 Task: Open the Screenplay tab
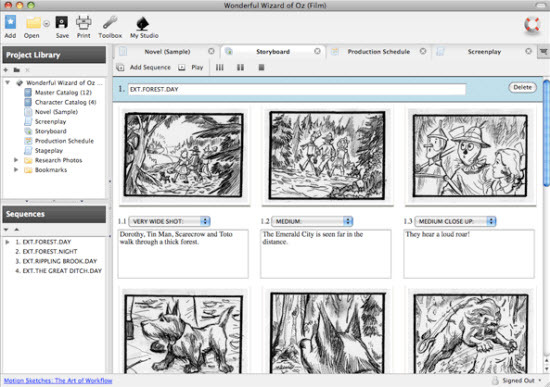coord(484,52)
